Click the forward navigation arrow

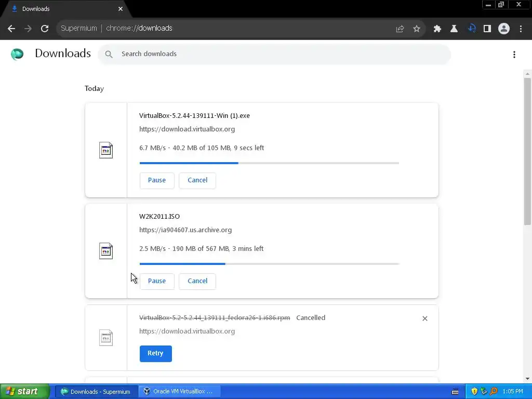point(28,29)
